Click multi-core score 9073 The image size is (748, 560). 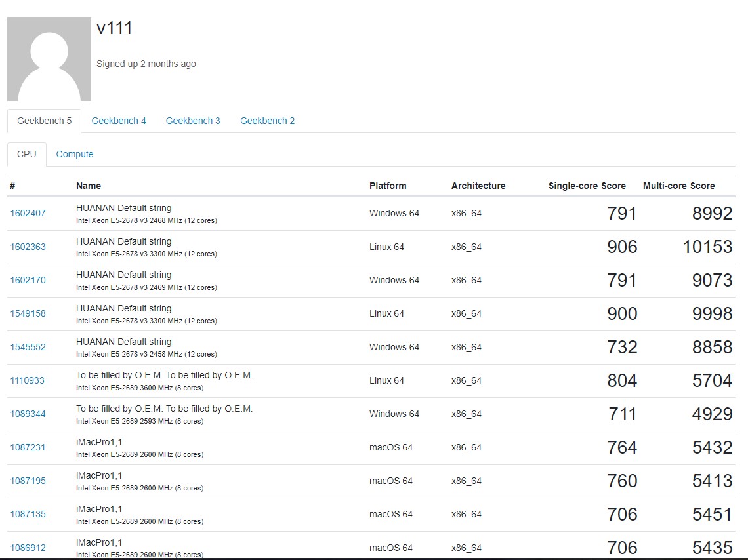pos(712,280)
